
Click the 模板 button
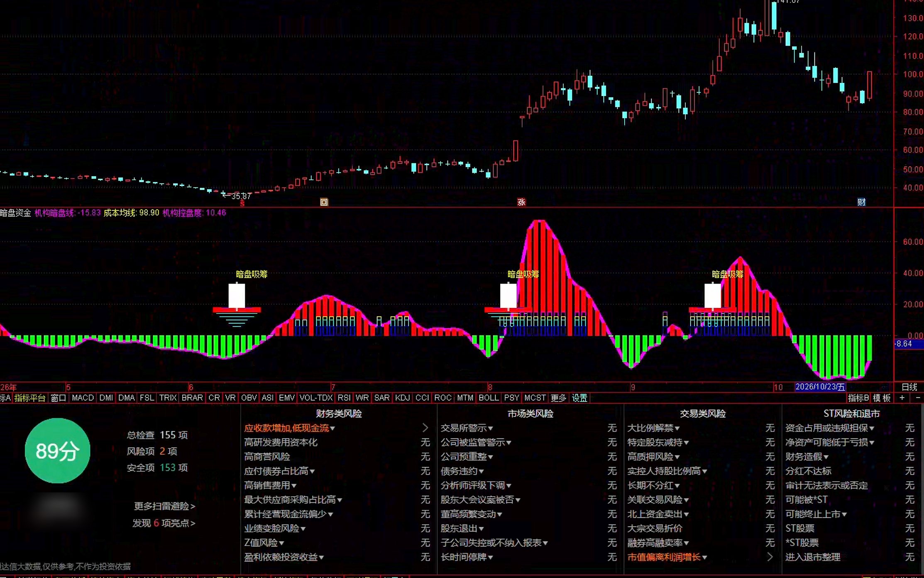tap(882, 398)
